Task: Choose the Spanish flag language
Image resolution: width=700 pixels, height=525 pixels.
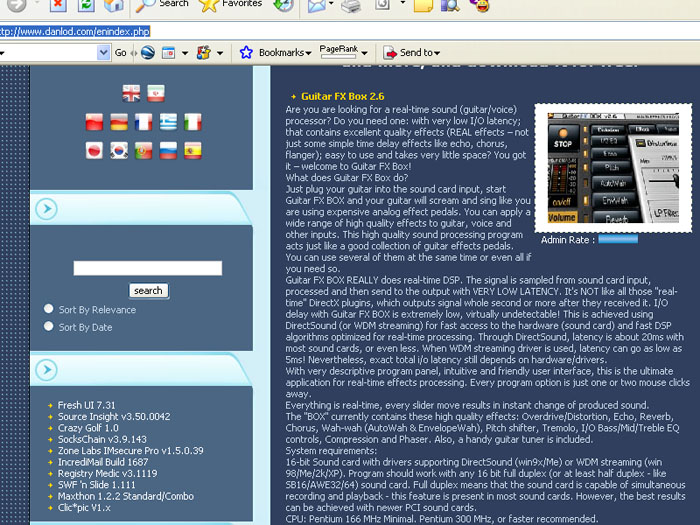Action: [x=193, y=150]
